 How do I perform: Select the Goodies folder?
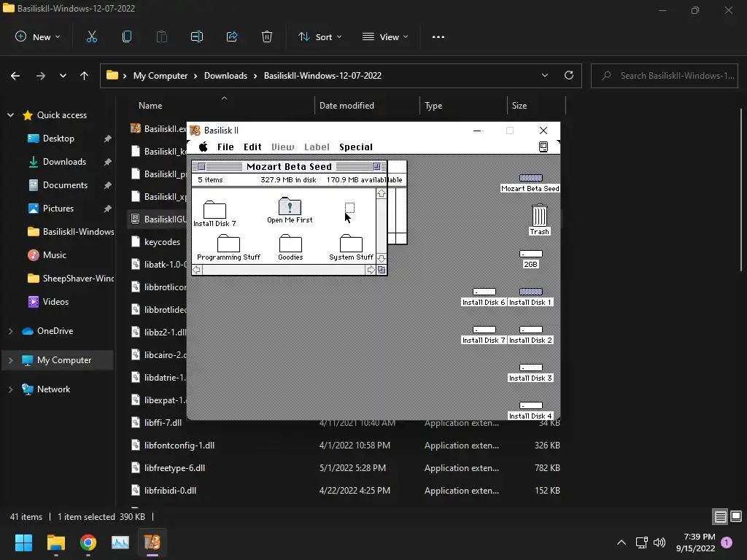tap(290, 247)
